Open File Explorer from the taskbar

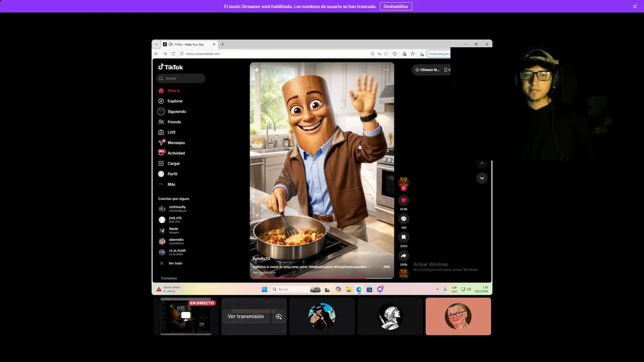coord(348,290)
